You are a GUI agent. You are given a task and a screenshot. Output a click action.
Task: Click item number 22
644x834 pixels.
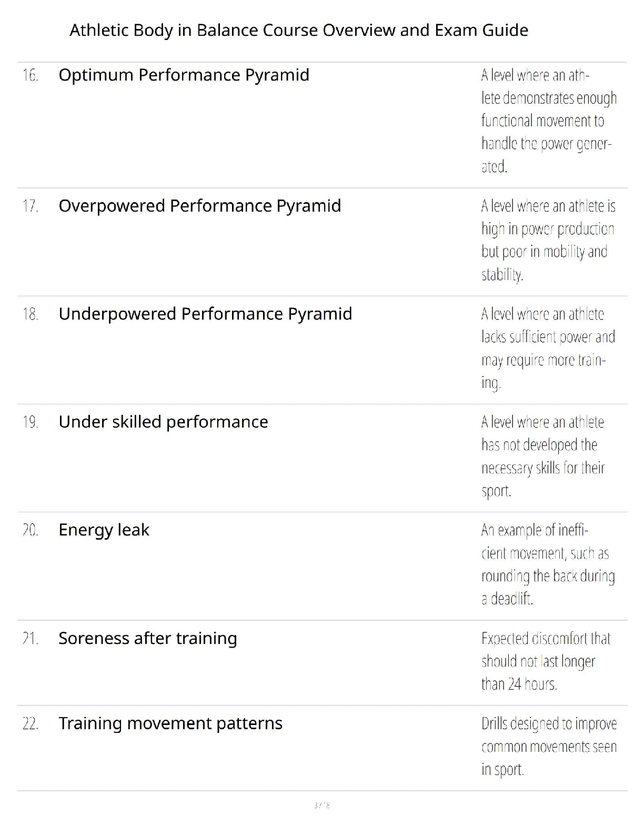click(x=31, y=724)
